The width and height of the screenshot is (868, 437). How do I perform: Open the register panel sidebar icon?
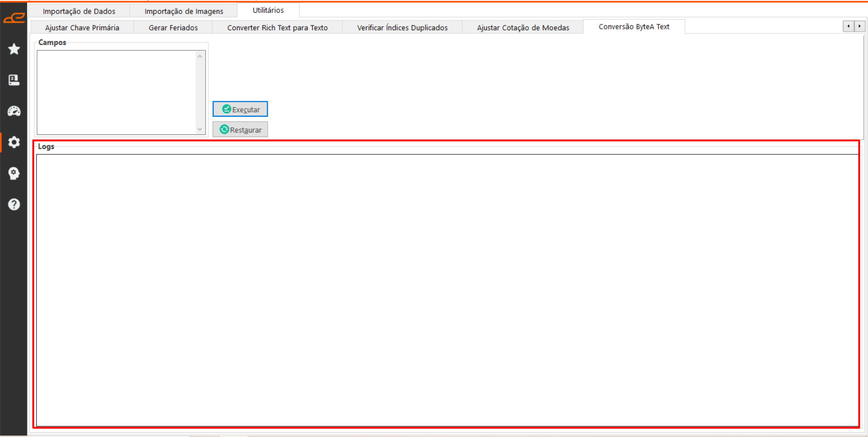tap(14, 80)
